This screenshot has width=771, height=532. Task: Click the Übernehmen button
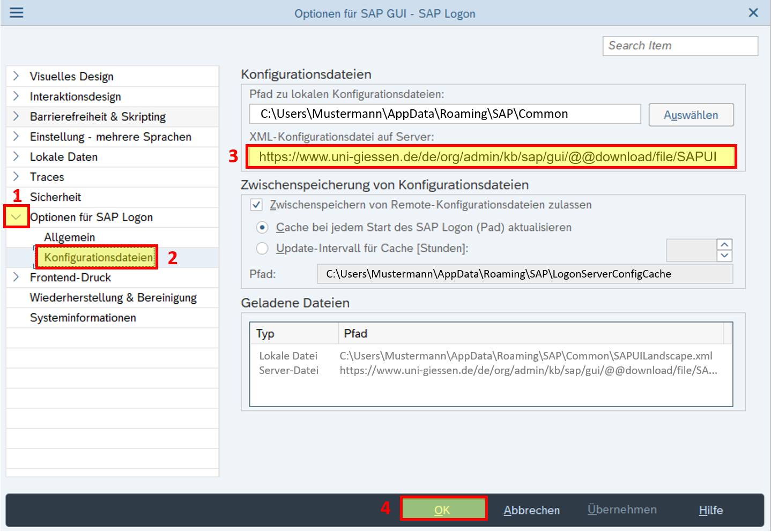622,509
